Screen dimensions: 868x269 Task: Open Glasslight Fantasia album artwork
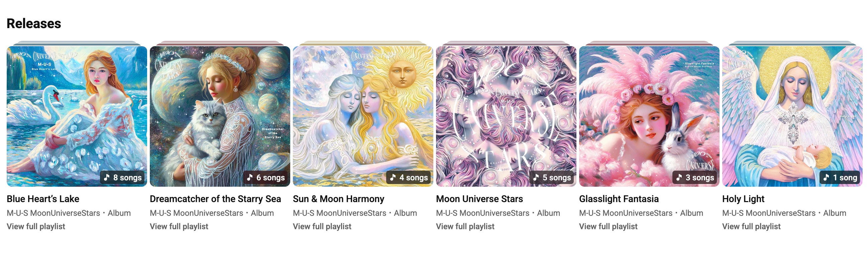(649, 116)
